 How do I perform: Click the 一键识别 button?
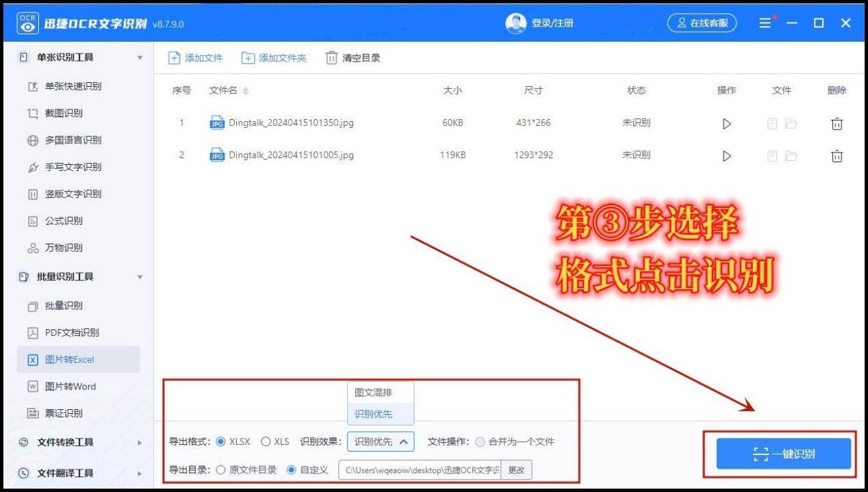783,453
